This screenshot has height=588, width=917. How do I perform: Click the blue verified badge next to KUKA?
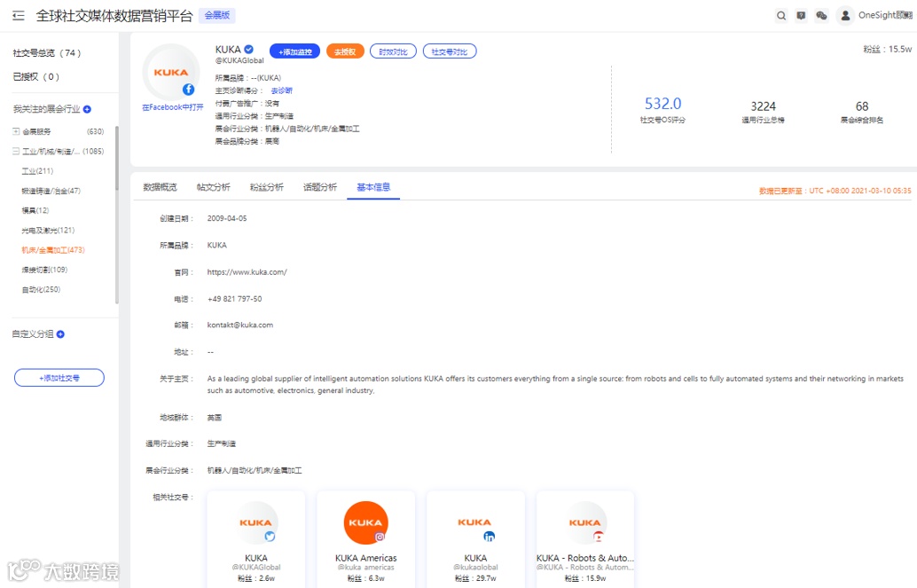(x=248, y=49)
